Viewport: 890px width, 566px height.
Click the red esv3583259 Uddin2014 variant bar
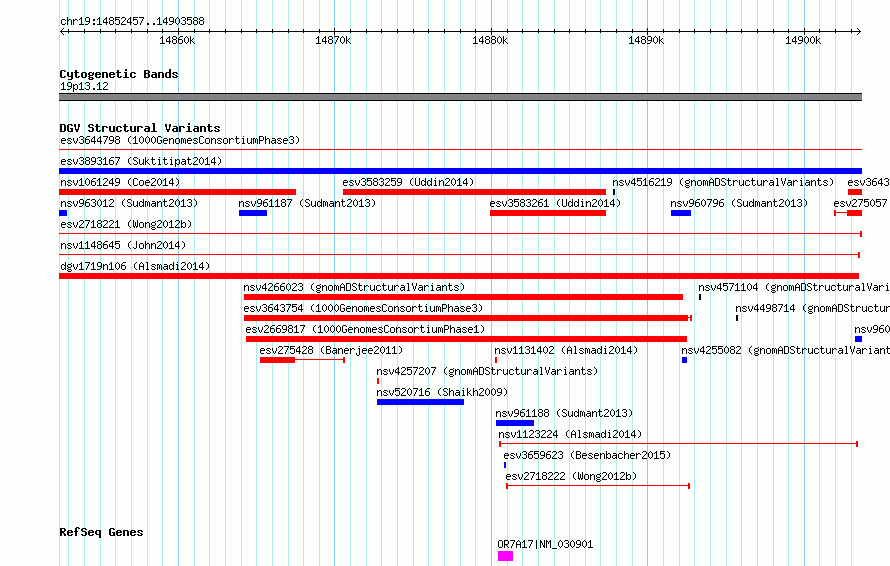click(x=474, y=192)
